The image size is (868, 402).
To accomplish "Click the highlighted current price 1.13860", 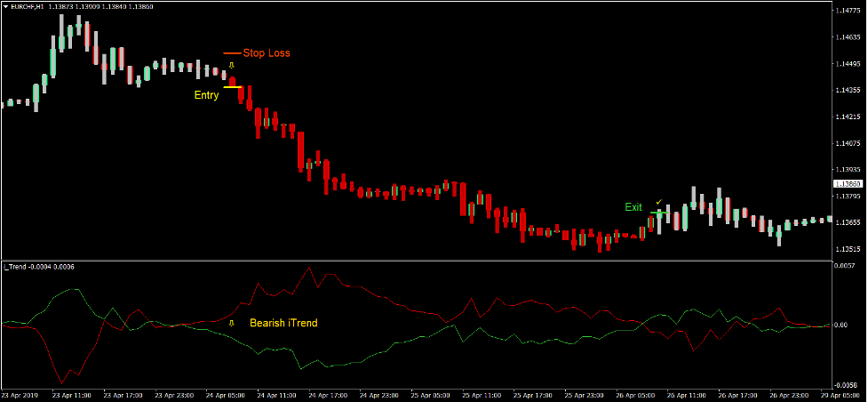I will tap(848, 184).
